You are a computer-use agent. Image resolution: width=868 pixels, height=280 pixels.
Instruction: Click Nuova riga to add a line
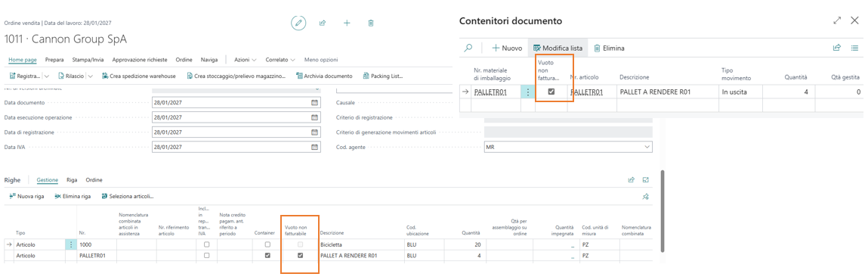coord(26,196)
